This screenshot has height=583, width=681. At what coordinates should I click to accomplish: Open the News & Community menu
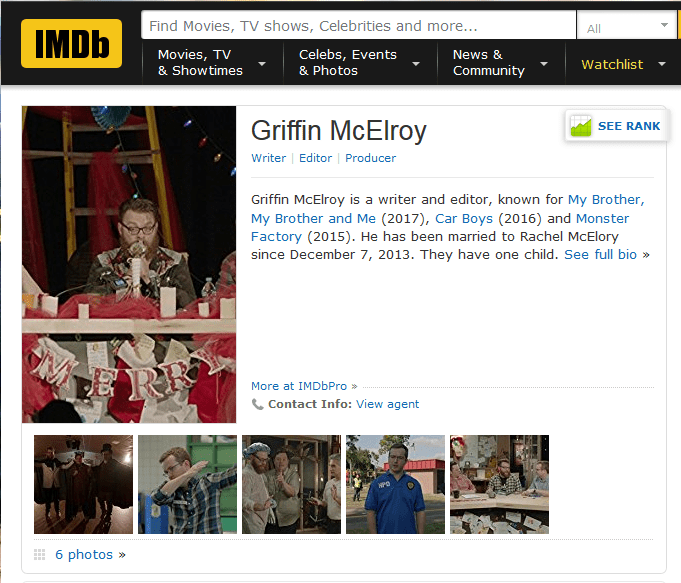489,63
